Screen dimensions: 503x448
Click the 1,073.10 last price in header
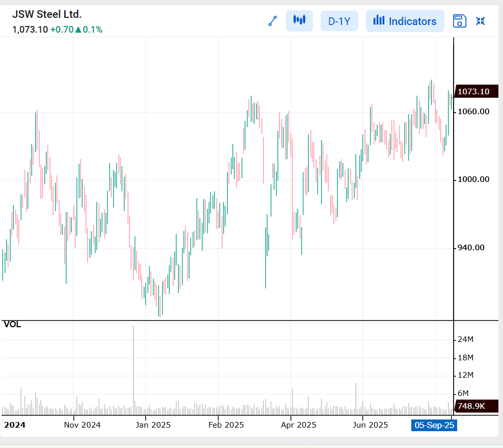30,30
